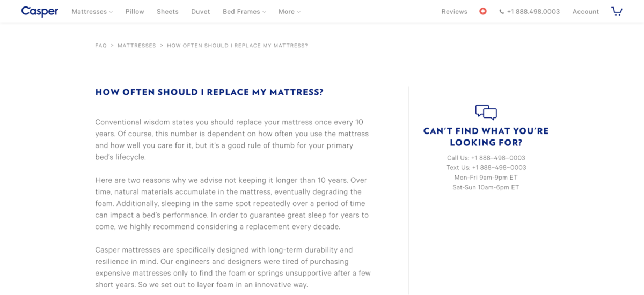Select the Swiss flag country icon
This screenshot has width=644, height=295.
pyautogui.click(x=483, y=11)
